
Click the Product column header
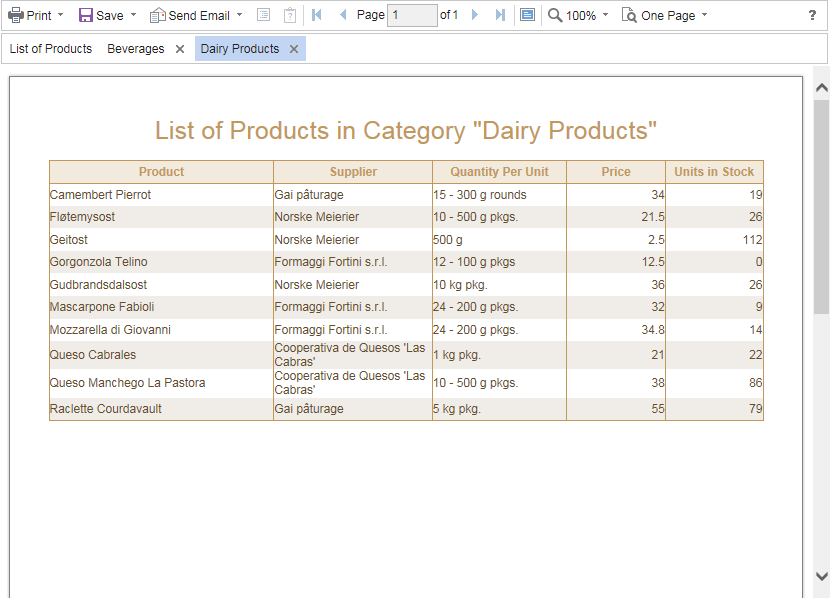[x=161, y=172]
